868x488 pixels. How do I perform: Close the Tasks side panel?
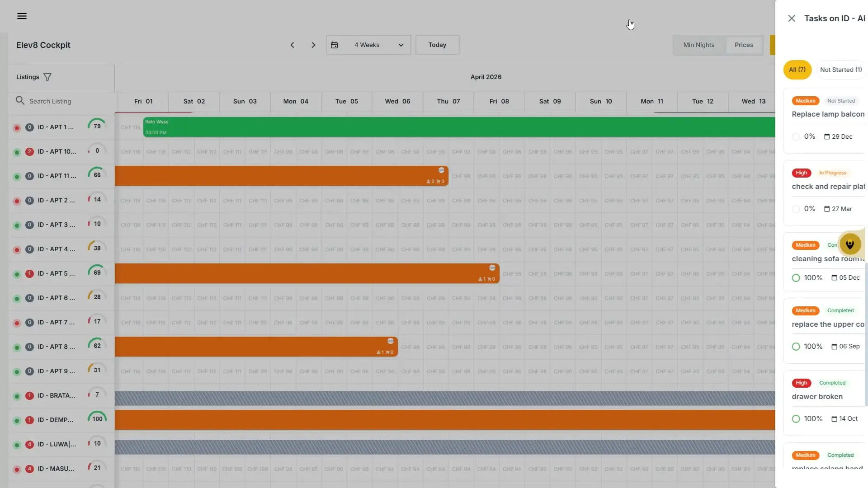(792, 19)
